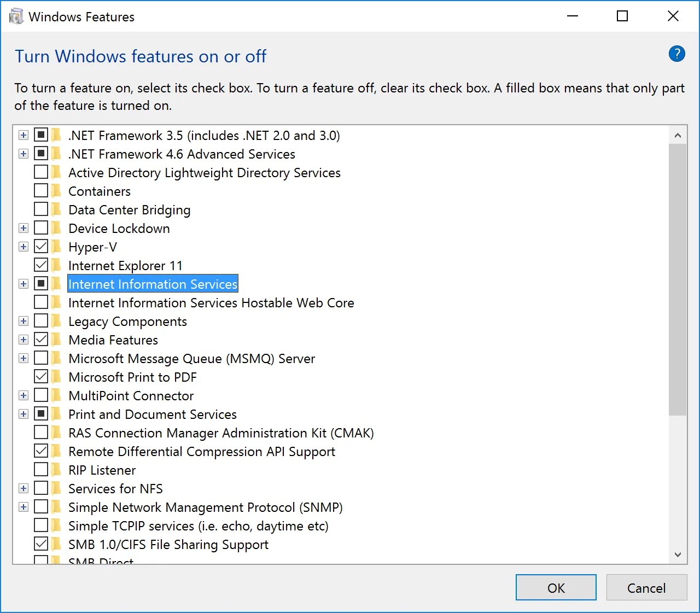This screenshot has height=613, width=700.
Task: Maximize the Windows Features window
Action: (x=622, y=16)
